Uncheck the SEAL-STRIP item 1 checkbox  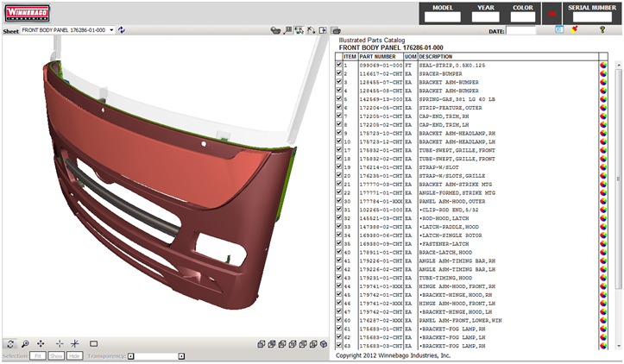click(x=338, y=65)
